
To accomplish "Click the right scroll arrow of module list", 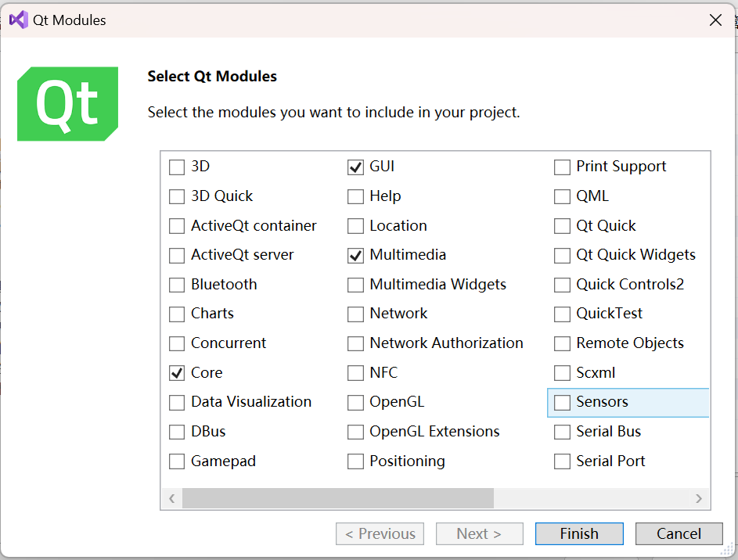I will [x=699, y=498].
